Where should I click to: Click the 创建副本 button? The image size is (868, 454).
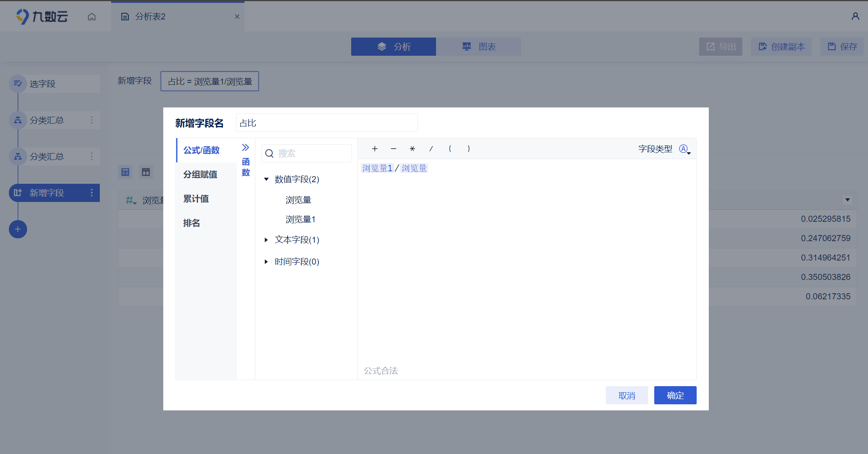pos(781,47)
